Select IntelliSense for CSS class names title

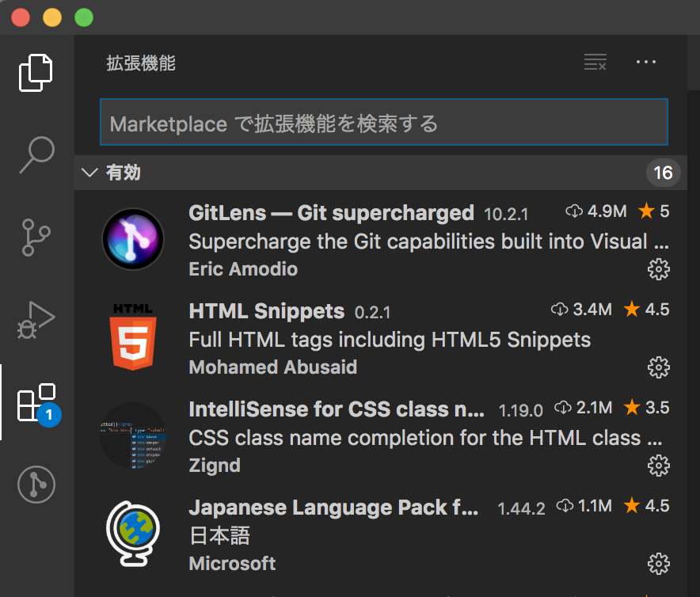(x=337, y=409)
